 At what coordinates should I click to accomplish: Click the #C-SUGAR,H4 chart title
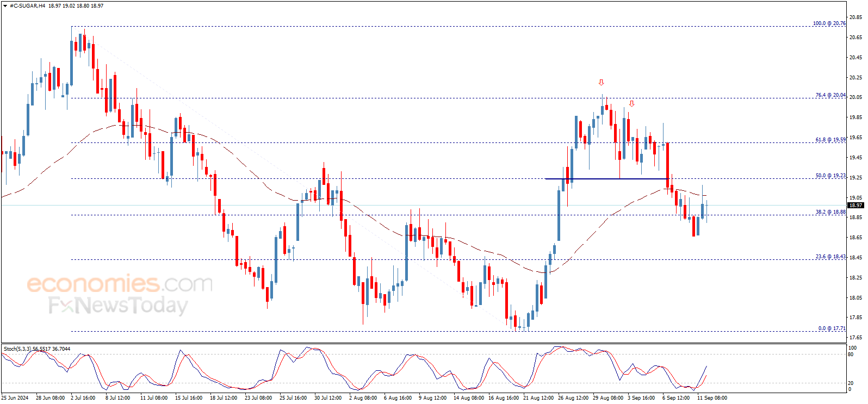[27, 6]
